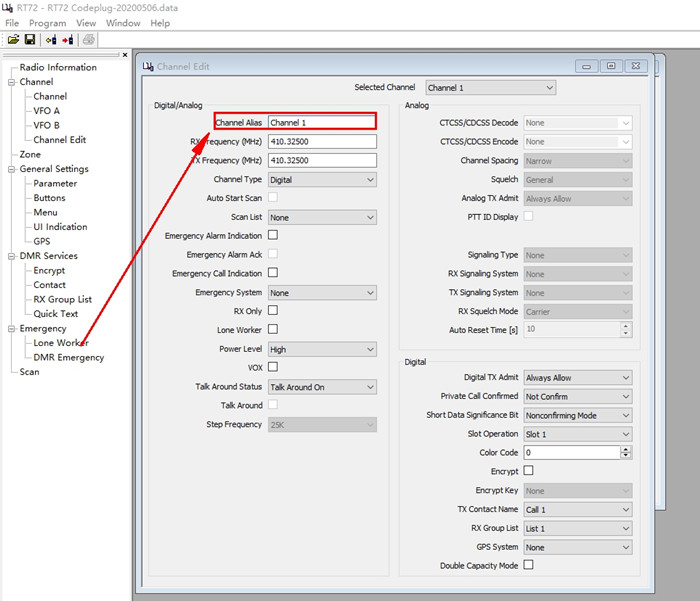700x601 pixels.
Task: Open the Scan List dropdown
Action: 322,217
